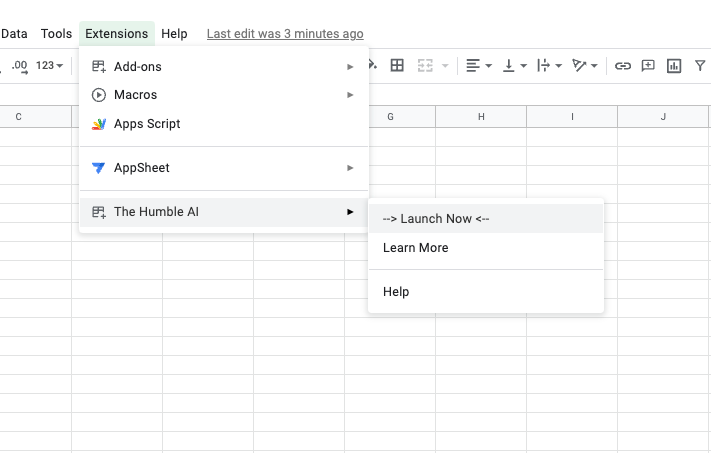Select column I header
The width and height of the screenshot is (711, 453).
(572, 117)
